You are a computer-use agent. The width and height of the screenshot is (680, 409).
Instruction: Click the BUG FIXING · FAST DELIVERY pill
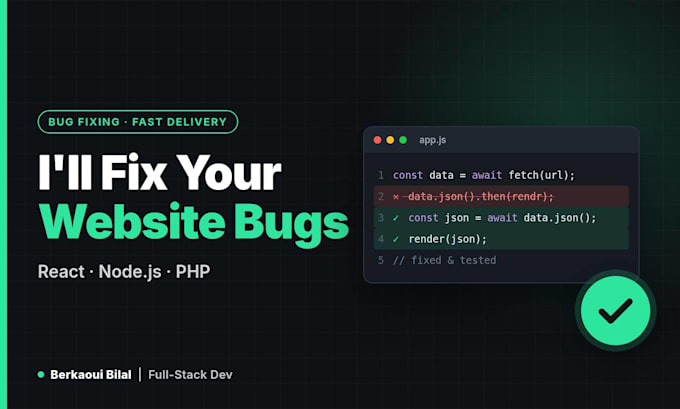(x=138, y=122)
